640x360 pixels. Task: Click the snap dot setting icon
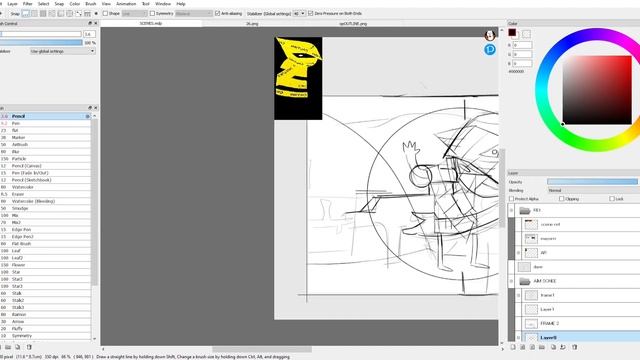(x=96, y=13)
